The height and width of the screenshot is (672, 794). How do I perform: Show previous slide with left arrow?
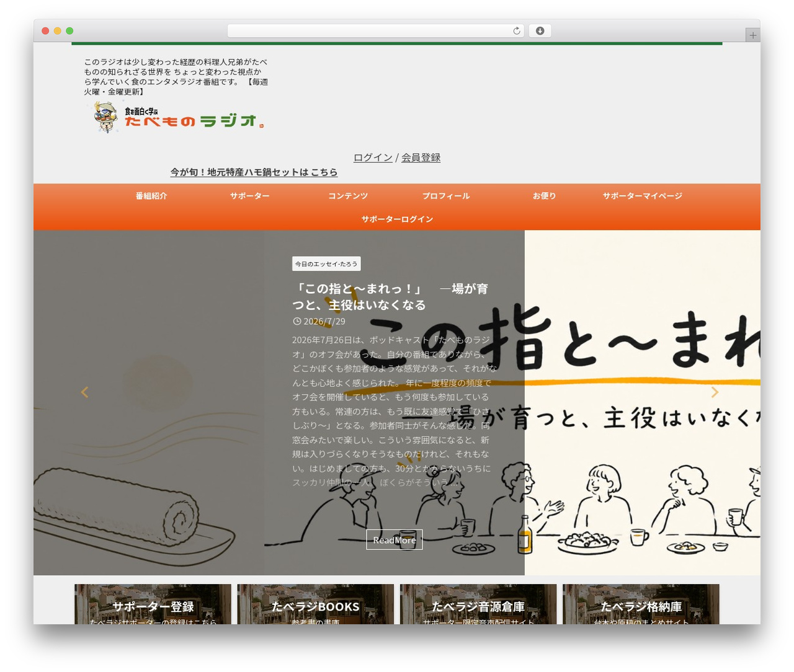[85, 392]
